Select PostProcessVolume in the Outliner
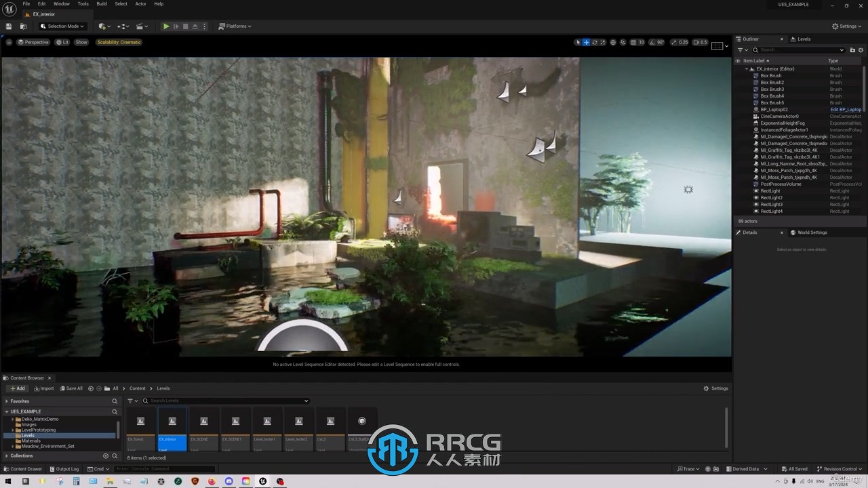Image resolution: width=868 pixels, height=488 pixels. pos(781,184)
